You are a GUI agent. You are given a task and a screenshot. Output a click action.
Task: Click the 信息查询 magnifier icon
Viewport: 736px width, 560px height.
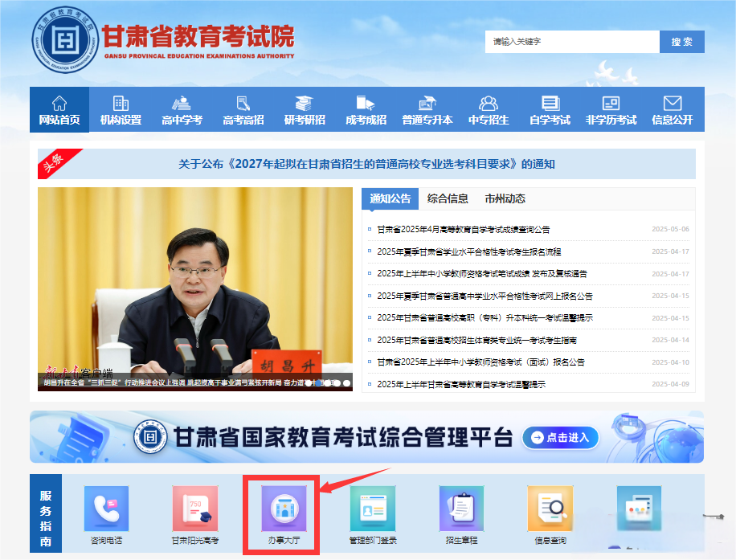click(550, 509)
